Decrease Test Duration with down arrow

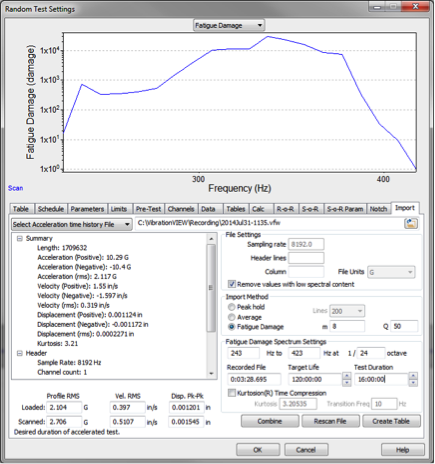(413, 383)
